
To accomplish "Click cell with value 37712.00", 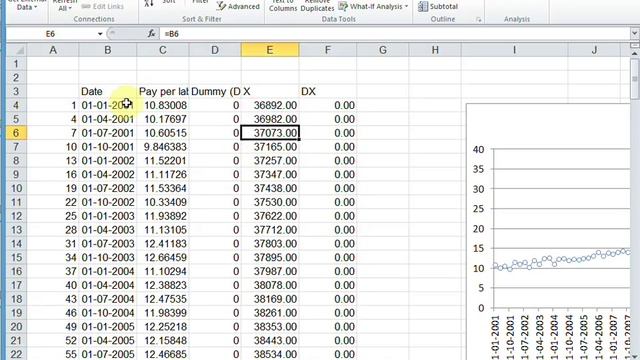I will (x=270, y=230).
